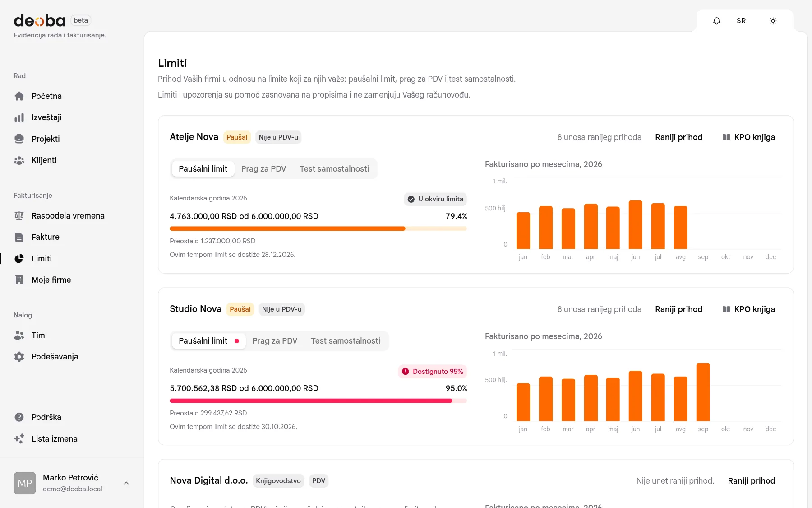Click the 'Dostignuto 95%' warning badge
This screenshot has height=508, width=812.
(x=433, y=372)
